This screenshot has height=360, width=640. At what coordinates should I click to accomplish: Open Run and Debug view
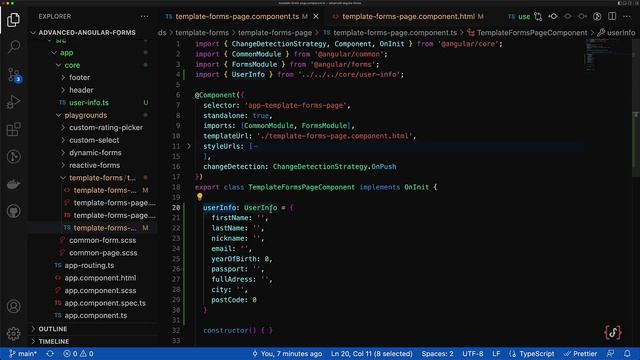[13, 102]
